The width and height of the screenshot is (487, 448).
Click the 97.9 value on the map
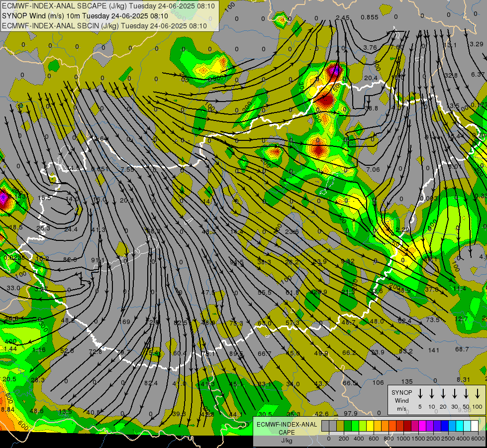point(350,414)
